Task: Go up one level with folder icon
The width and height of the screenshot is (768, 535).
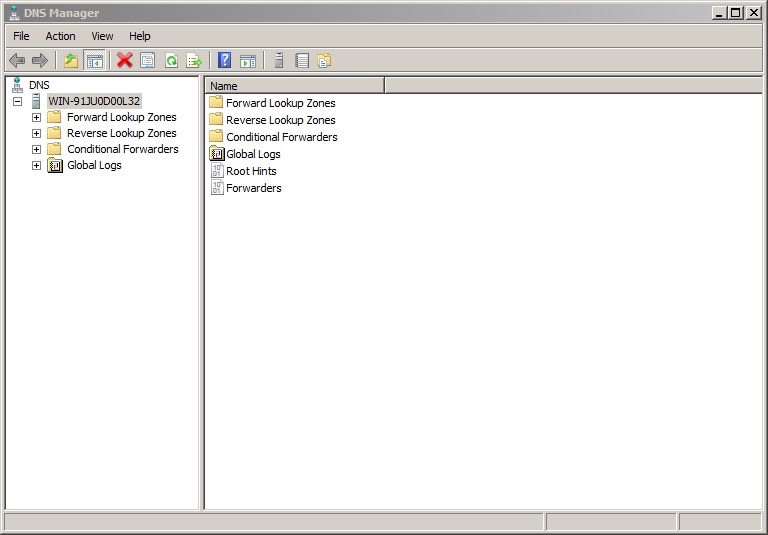Action: point(71,61)
